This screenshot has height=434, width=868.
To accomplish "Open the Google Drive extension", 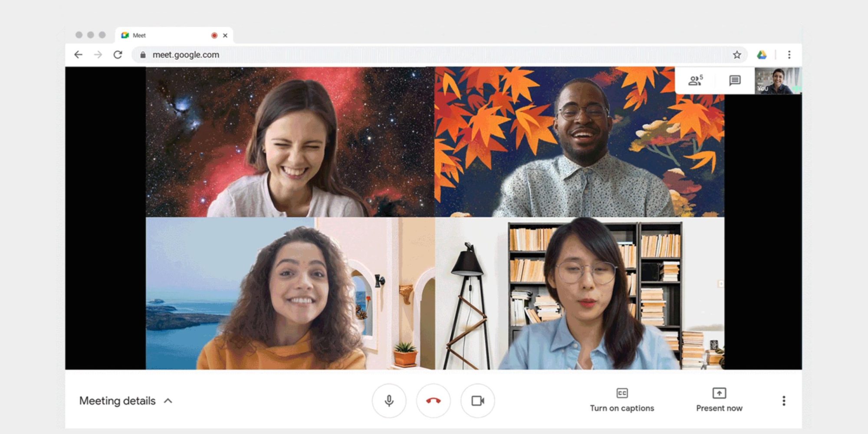I will point(761,55).
